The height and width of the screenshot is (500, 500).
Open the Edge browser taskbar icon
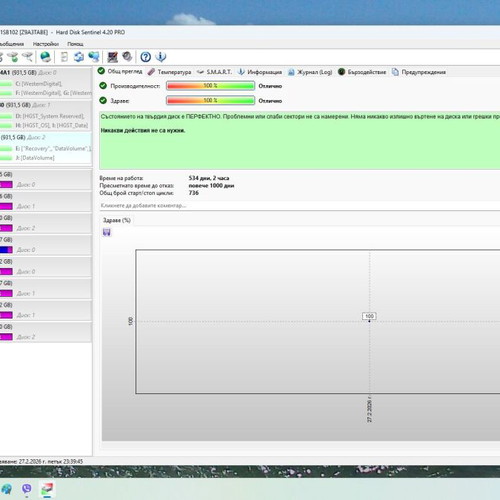coord(7,489)
